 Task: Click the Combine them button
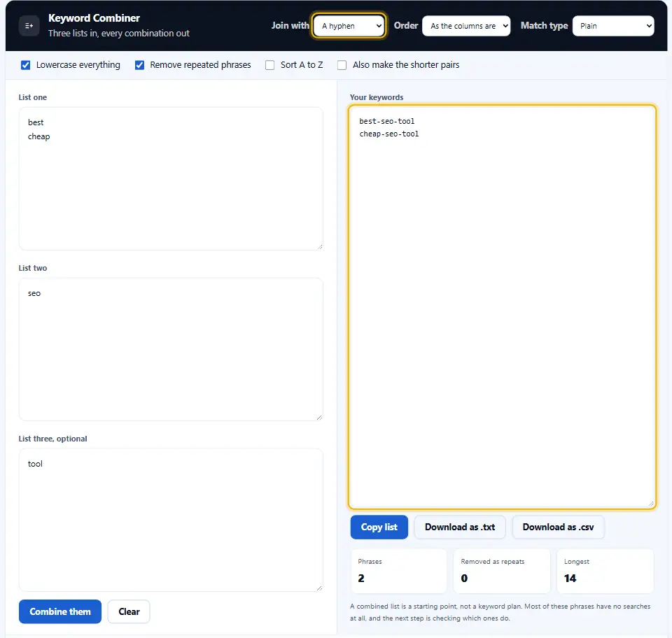click(x=60, y=611)
